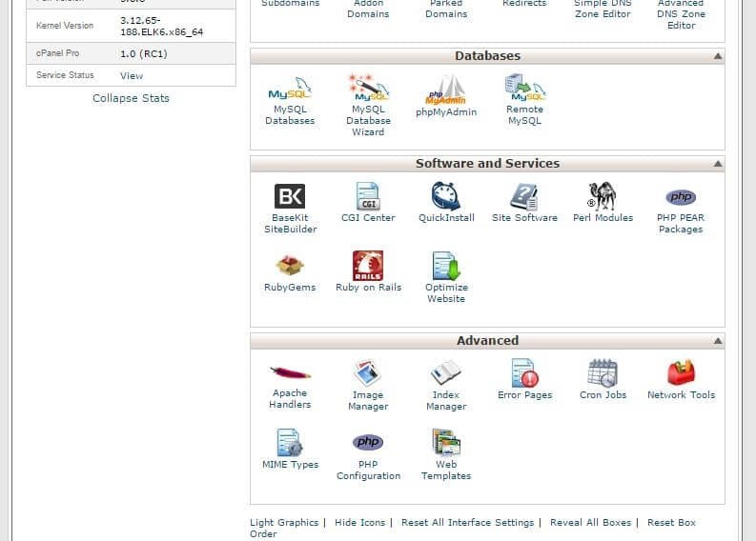
Task: Open Network Tools toolbox icon
Action: click(681, 373)
